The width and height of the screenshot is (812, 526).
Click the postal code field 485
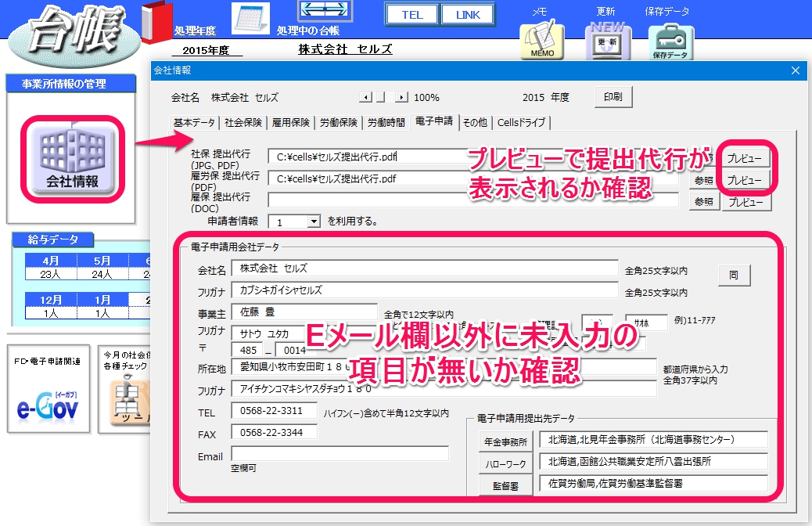click(249, 351)
